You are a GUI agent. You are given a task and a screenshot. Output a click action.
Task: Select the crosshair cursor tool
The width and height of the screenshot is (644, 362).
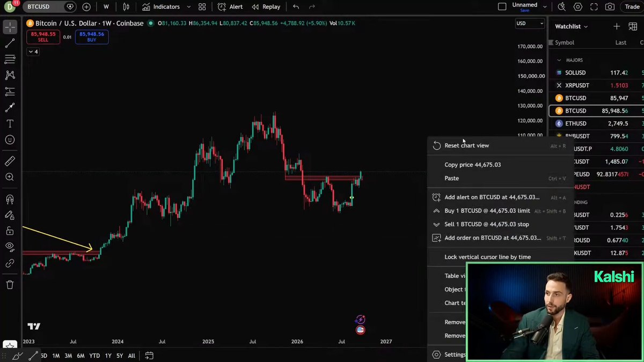[10, 27]
